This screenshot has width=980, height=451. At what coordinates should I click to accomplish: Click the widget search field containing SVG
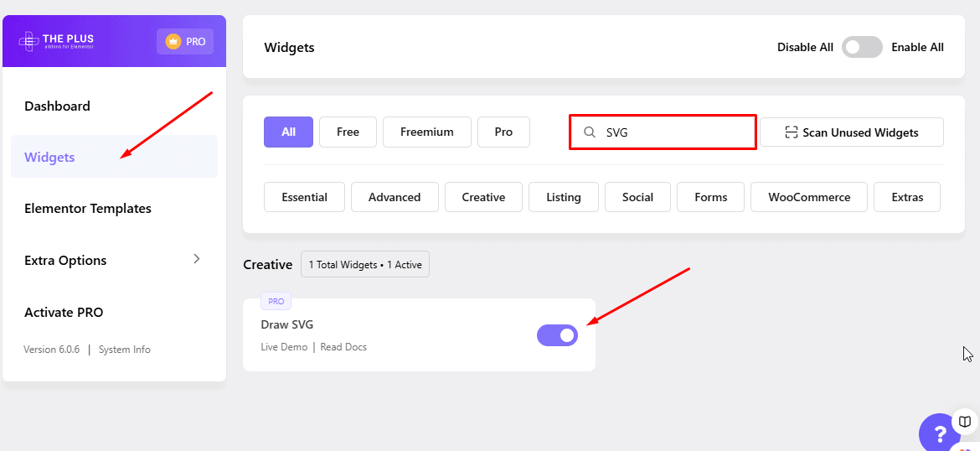(670, 132)
